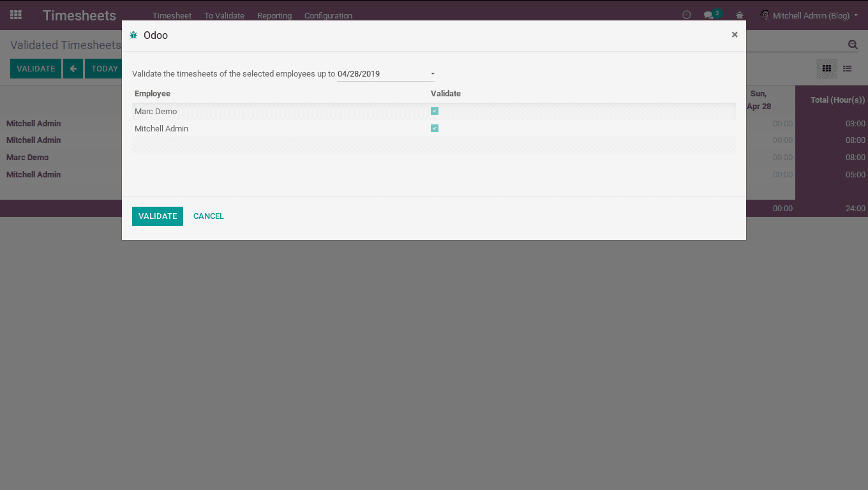Go to previous period arrow button
Viewport: 868px width, 490px height.
tap(73, 69)
